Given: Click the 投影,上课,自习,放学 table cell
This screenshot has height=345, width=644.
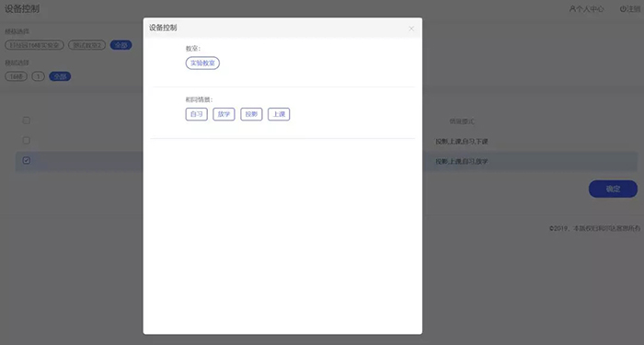Looking at the screenshot, I should coord(462,161).
